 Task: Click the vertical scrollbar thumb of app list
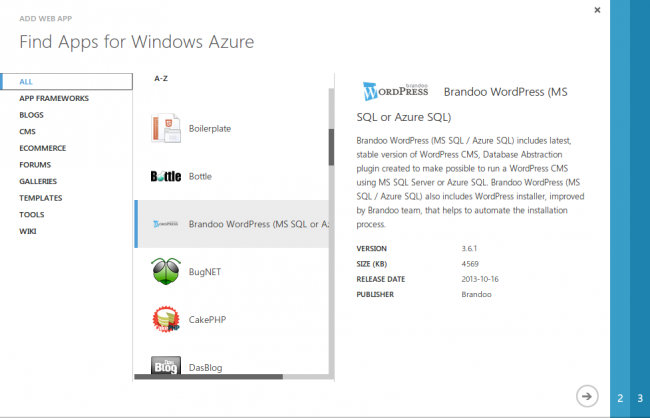point(331,147)
